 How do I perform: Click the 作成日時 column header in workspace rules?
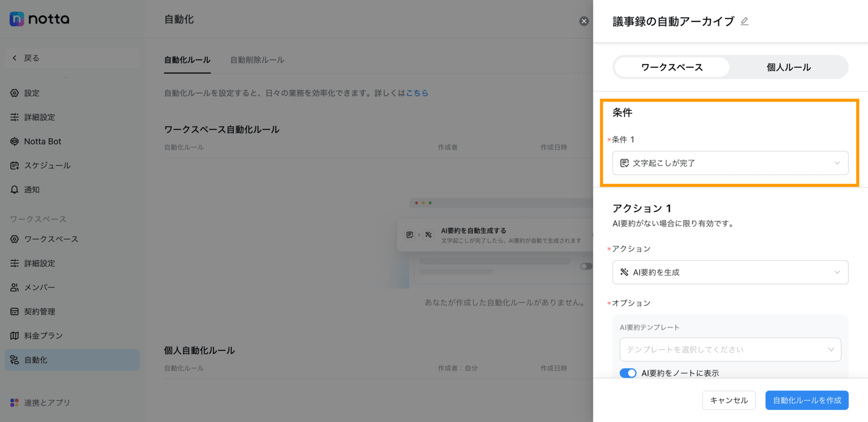point(553,147)
